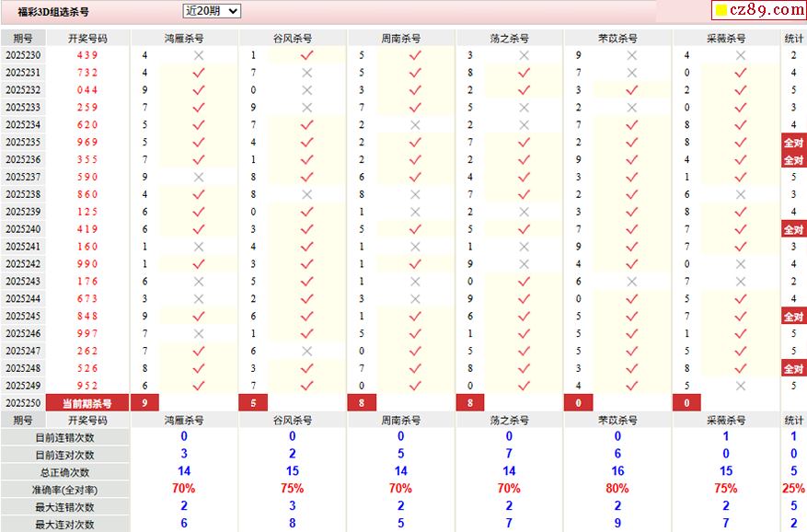Screen dimensions: 807x532
Task: Click the 福彩3D组选杀号 page title
Action: [x=53, y=12]
